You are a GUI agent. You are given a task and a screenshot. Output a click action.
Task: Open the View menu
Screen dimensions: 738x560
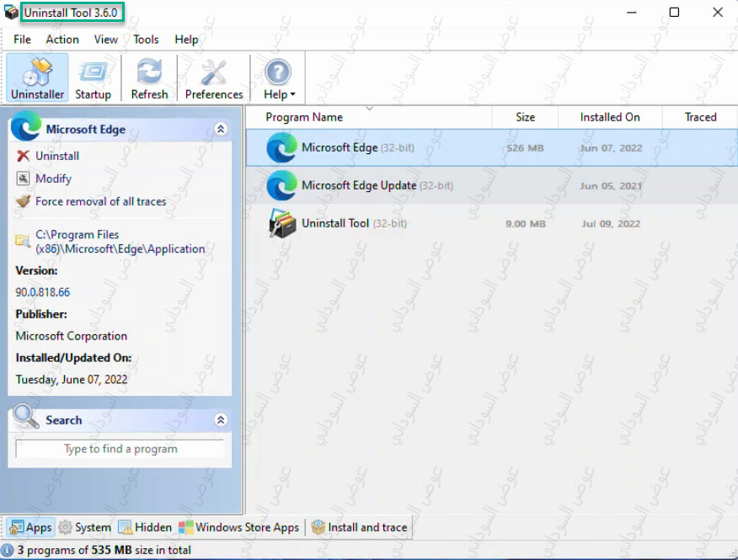tap(105, 40)
